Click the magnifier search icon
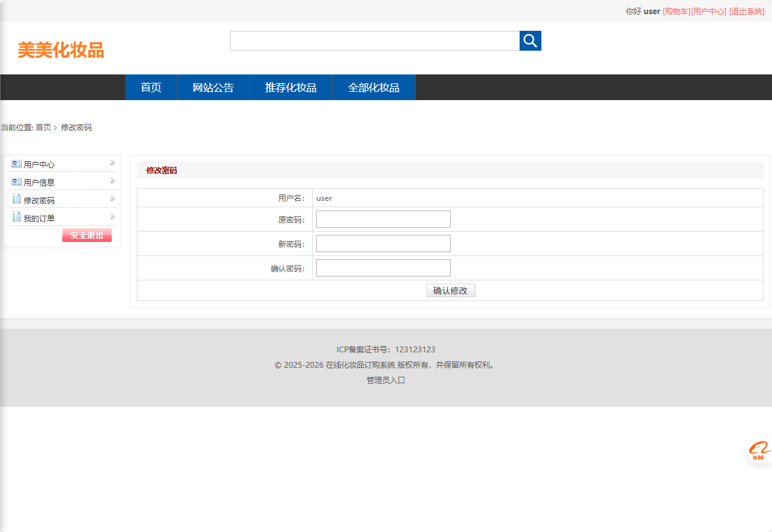 tap(530, 40)
